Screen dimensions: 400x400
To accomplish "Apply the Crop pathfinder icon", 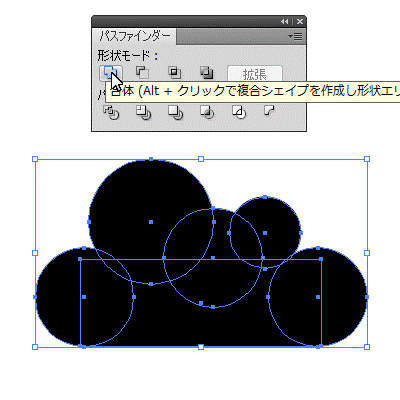I will pyautogui.click(x=207, y=112).
